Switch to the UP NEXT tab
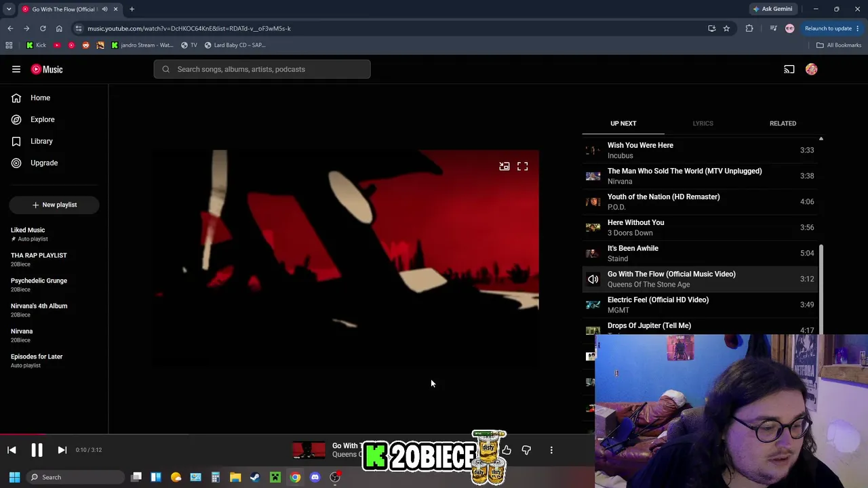Viewport: 868px width, 488px height. pos(623,123)
